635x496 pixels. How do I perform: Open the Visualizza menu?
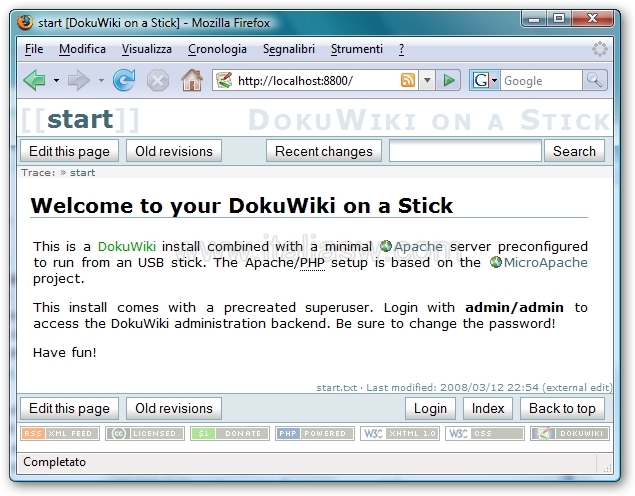click(147, 49)
